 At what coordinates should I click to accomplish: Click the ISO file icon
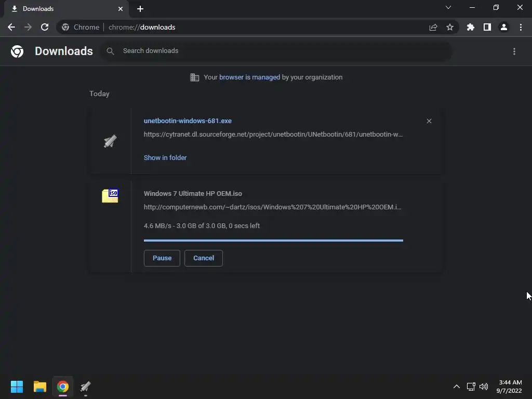(x=110, y=196)
